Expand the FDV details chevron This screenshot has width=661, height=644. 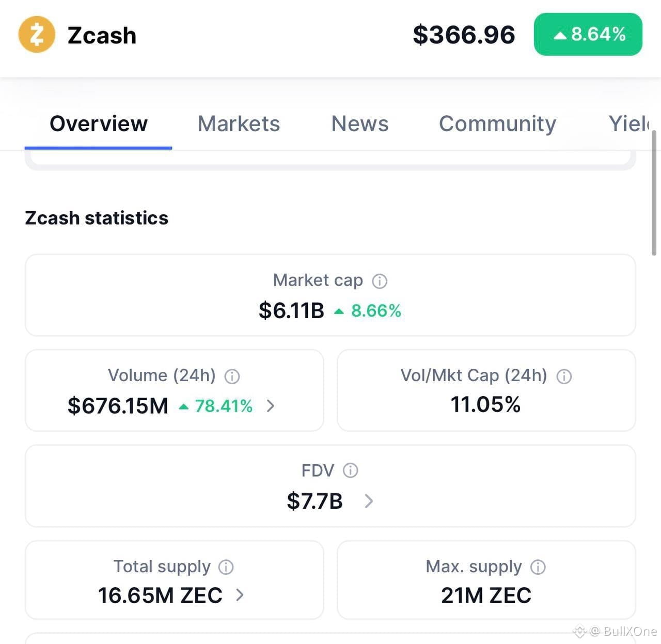368,501
